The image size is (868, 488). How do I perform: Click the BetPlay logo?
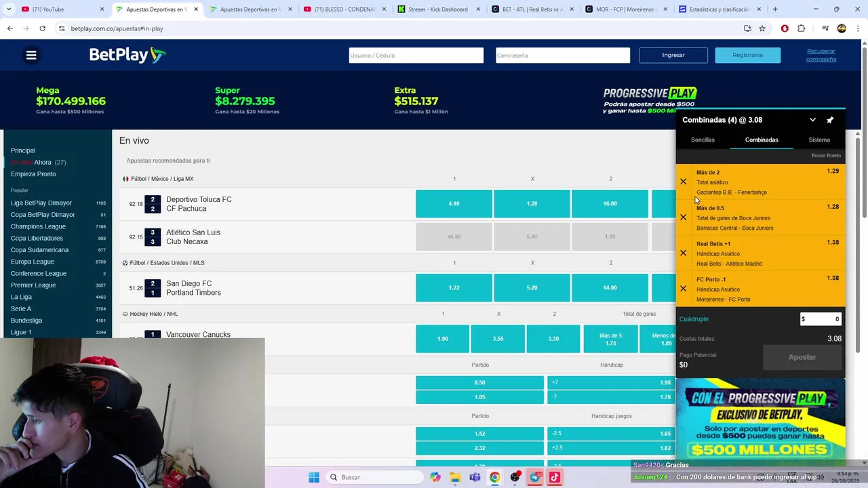click(x=127, y=55)
